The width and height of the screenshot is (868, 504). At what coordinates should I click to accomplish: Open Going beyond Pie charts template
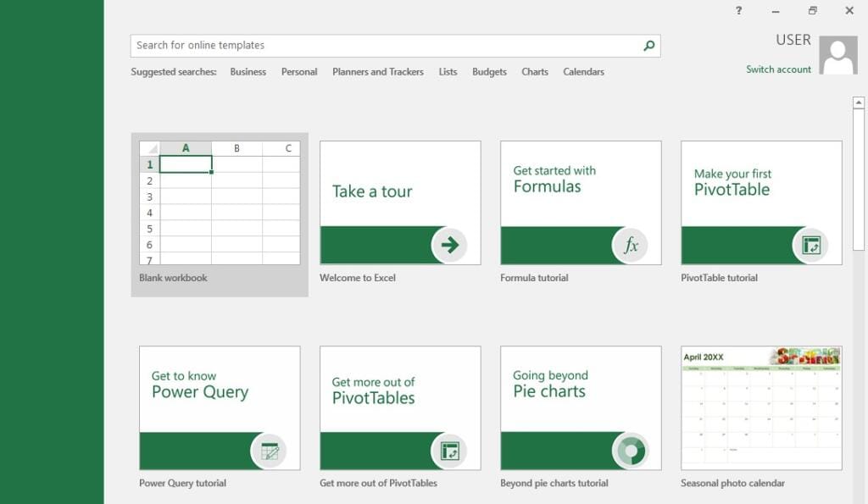(x=581, y=408)
